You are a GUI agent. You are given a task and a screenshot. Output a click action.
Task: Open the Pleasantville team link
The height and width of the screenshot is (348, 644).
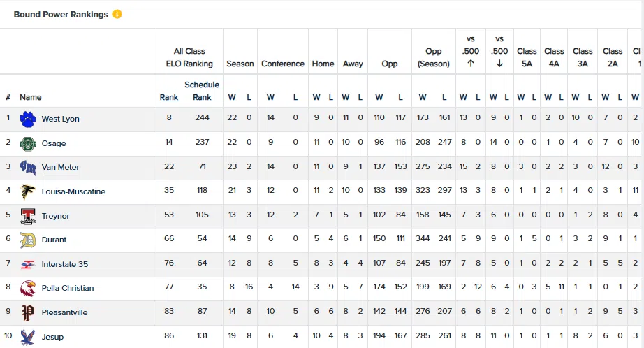(64, 312)
